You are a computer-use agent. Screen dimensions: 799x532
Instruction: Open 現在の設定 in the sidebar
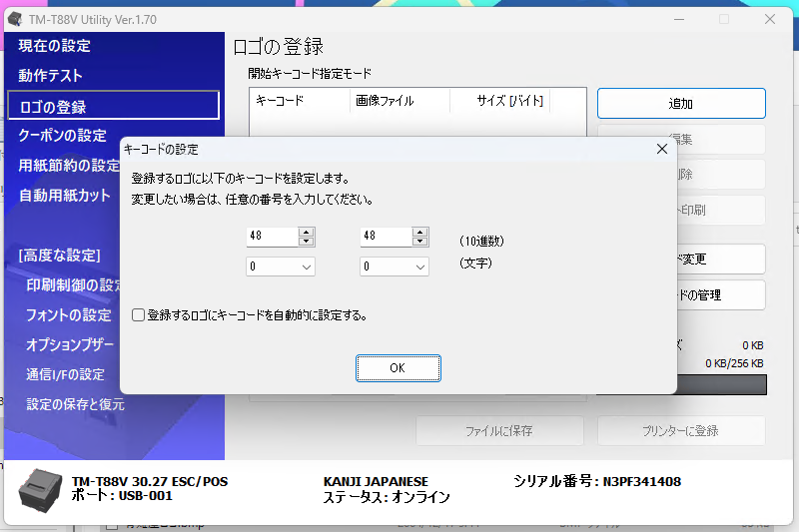coord(55,46)
